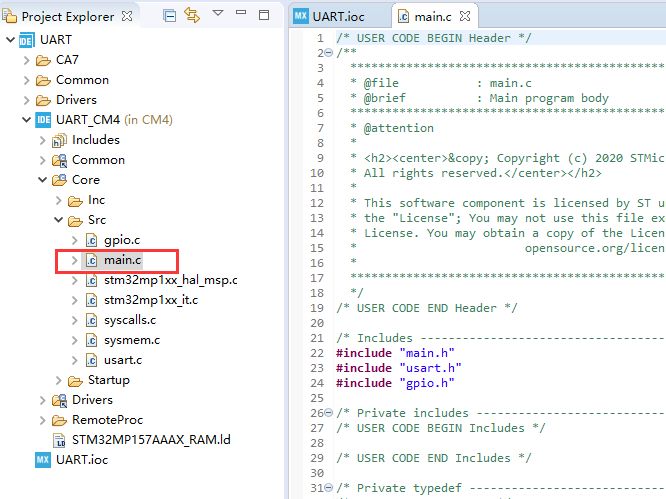Click the main.c file icon in tree
The height and width of the screenshot is (499, 666).
click(x=91, y=260)
